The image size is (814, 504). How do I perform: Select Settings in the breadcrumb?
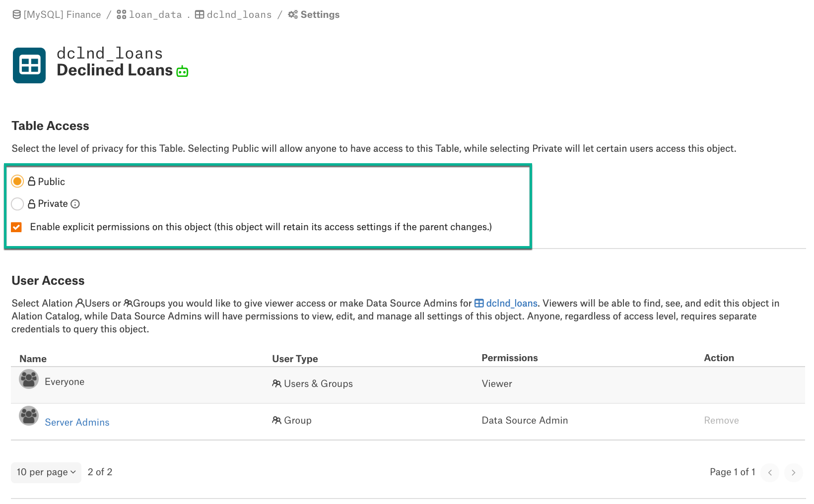pyautogui.click(x=320, y=14)
